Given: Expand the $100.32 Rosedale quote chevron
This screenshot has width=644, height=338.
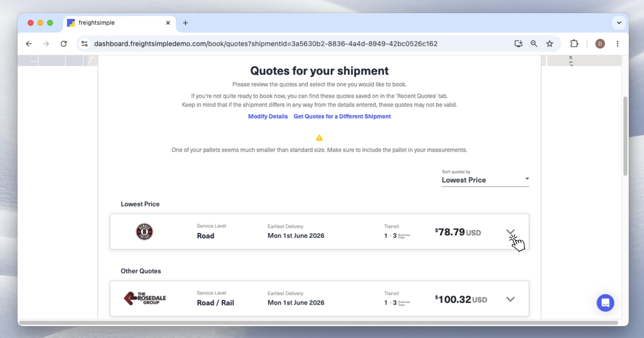Looking at the screenshot, I should click(510, 299).
